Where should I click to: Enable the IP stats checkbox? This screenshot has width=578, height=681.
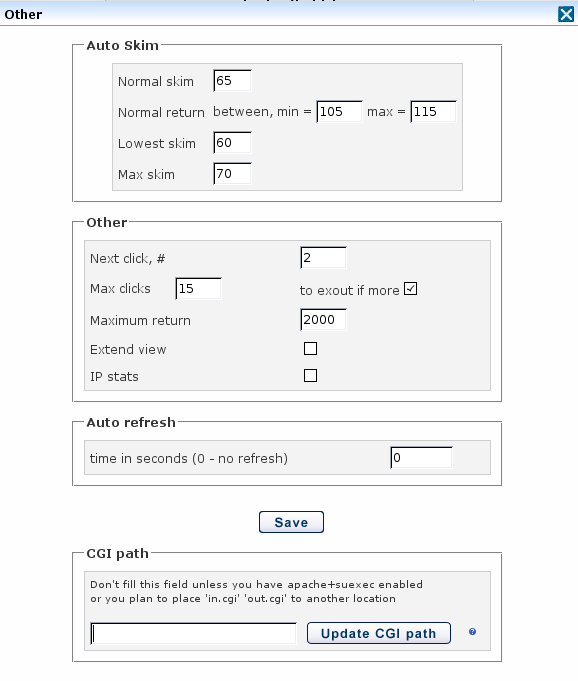310,375
